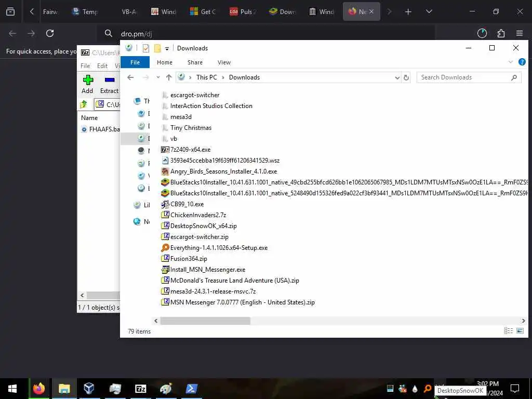Open the list all tabs dropdown
Viewport: 532px width, 399px height.
[x=429, y=12]
